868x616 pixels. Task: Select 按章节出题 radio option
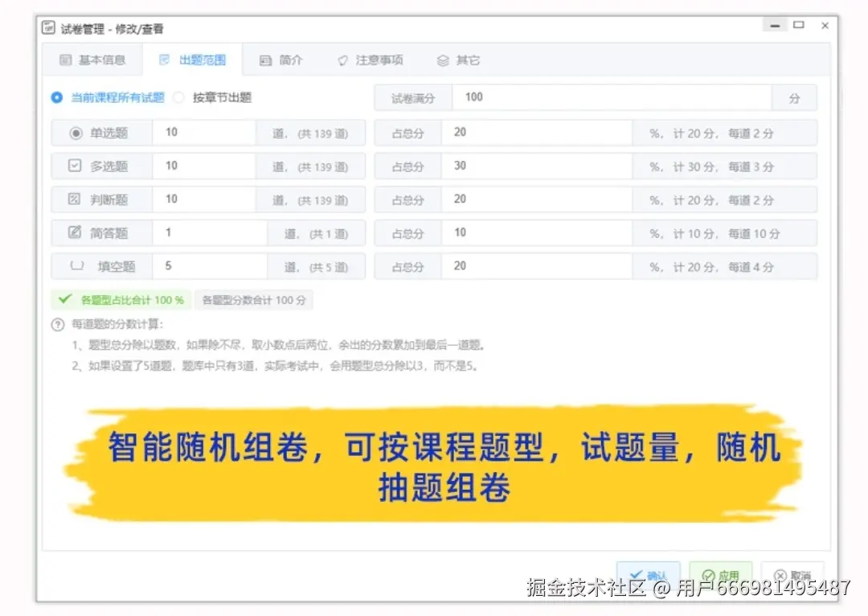click(212, 97)
